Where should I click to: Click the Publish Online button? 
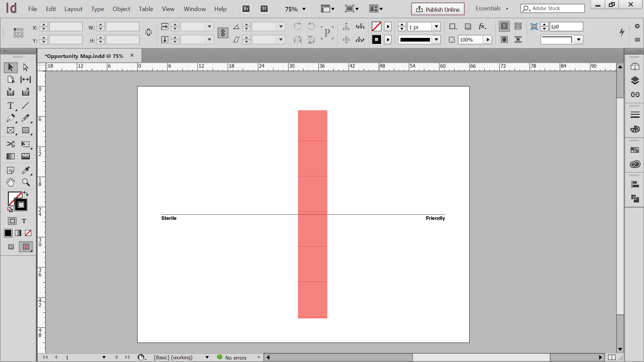point(438,9)
